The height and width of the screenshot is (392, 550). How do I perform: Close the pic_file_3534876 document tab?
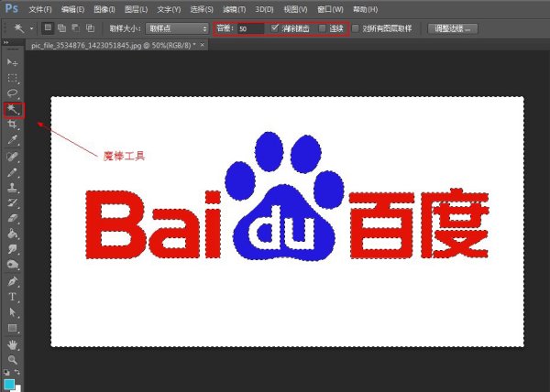(202, 45)
